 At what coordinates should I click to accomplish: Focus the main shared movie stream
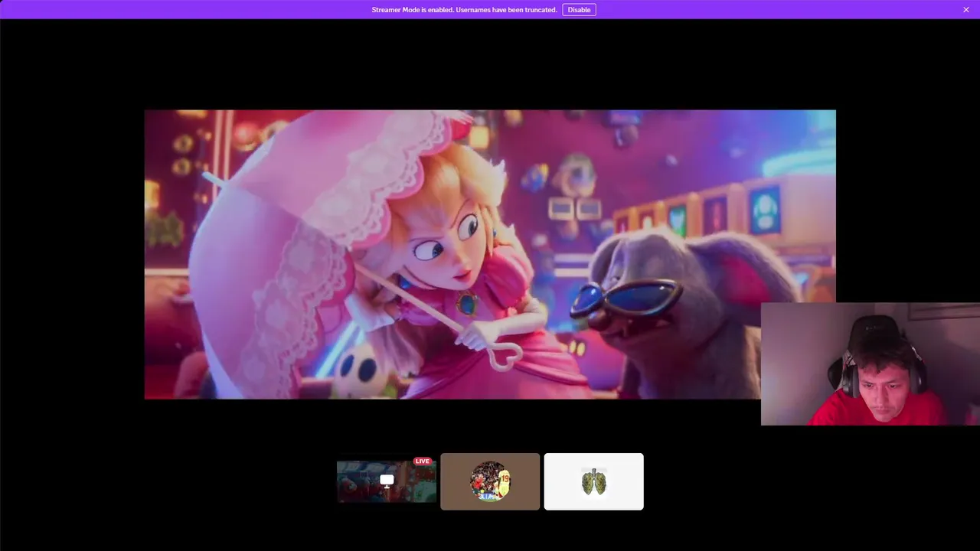click(x=490, y=254)
